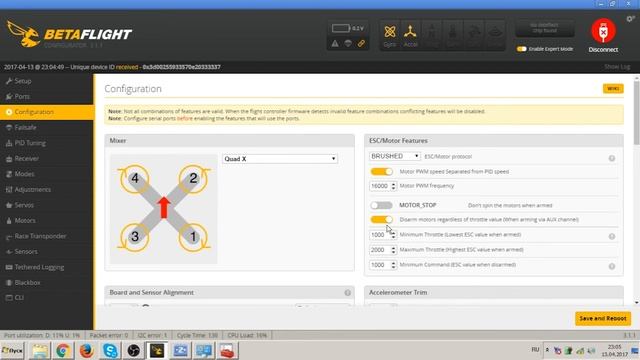Go to the Servos tab
The height and width of the screenshot is (360, 640).
(x=47, y=205)
